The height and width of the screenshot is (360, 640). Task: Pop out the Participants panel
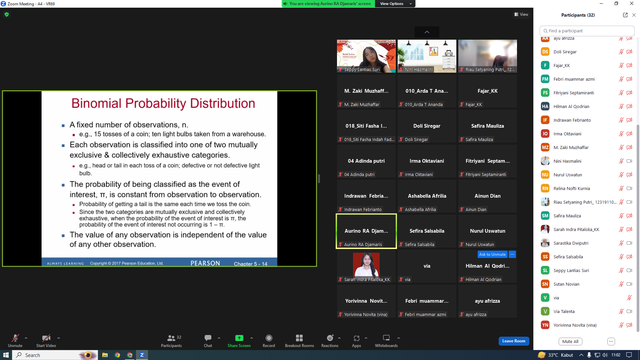[625, 15]
